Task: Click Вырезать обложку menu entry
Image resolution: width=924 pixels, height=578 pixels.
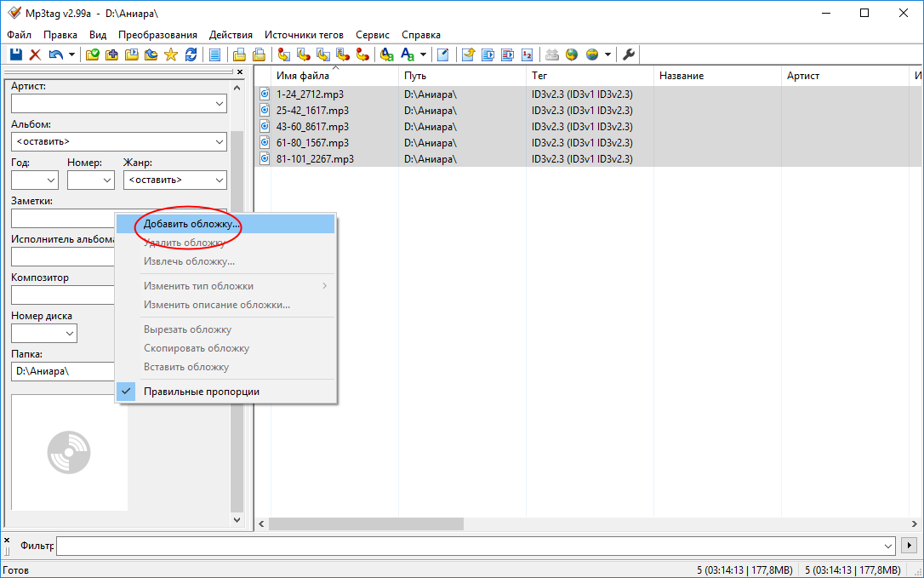Action: pyautogui.click(x=225, y=329)
